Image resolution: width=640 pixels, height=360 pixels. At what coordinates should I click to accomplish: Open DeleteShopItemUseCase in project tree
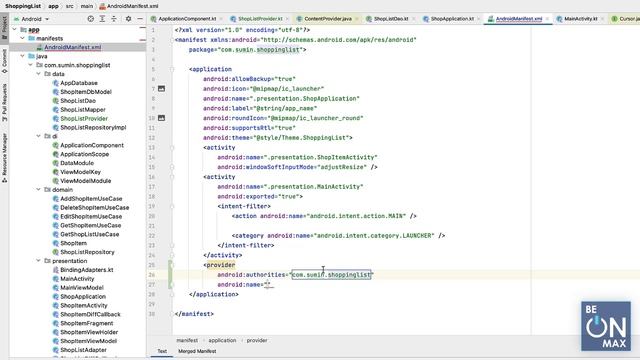[95, 208]
